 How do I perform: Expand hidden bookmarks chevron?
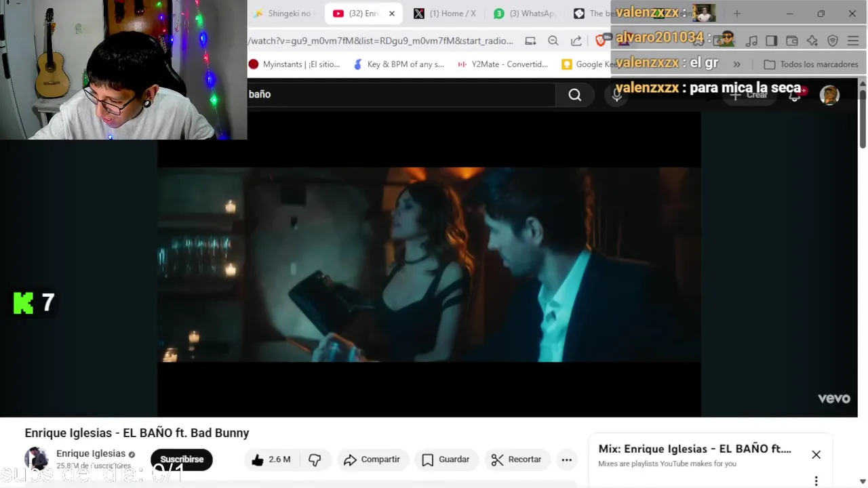click(737, 64)
